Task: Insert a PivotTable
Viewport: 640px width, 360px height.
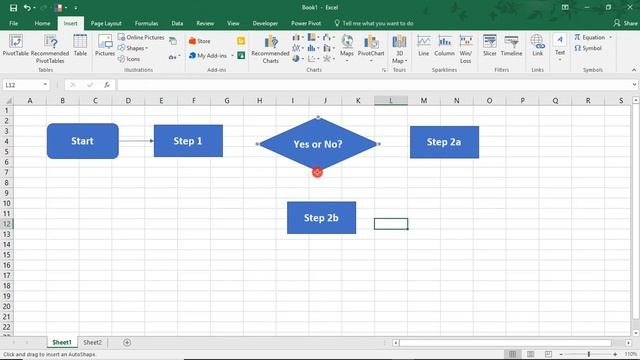Action: coord(16,46)
